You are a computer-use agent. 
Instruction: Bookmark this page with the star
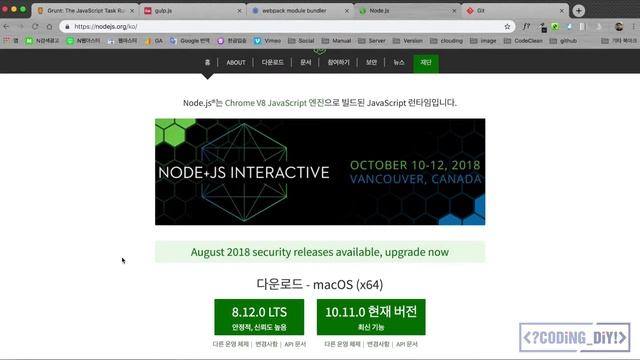[x=507, y=27]
